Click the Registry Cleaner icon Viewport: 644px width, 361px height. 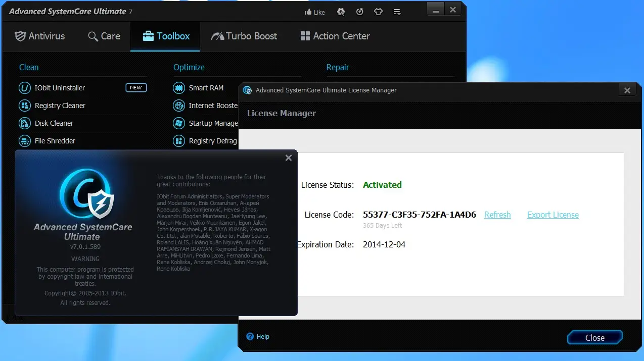click(25, 106)
